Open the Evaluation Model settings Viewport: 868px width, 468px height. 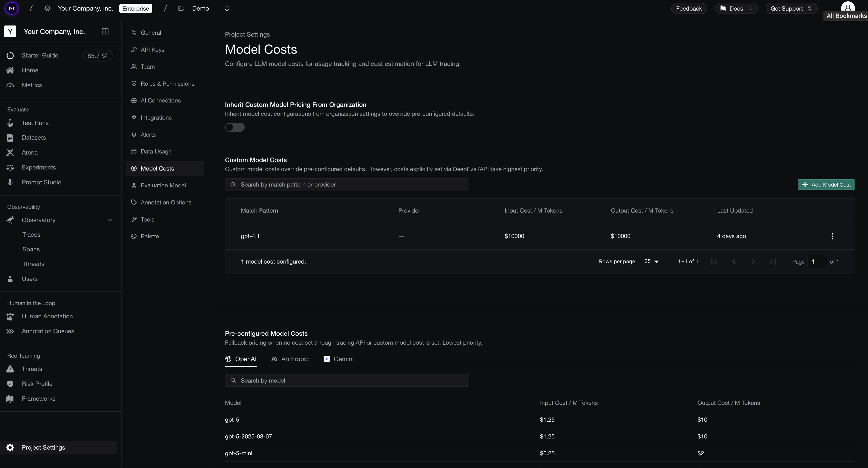point(165,185)
